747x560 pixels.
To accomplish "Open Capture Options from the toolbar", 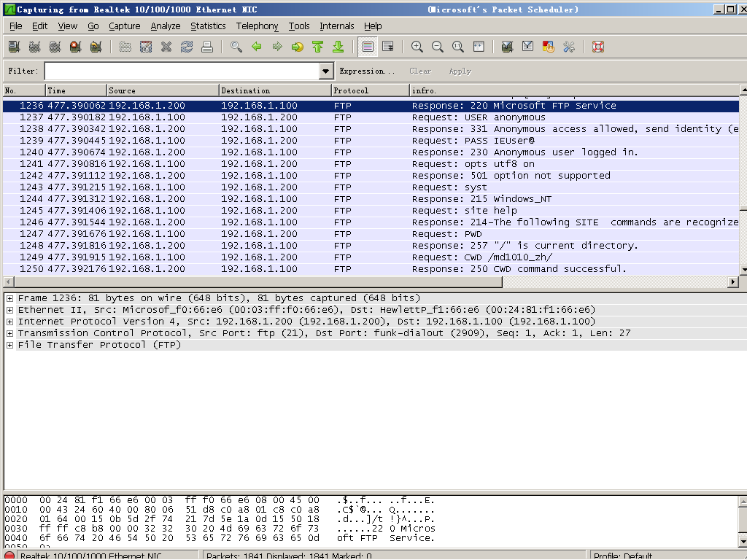I will (34, 47).
